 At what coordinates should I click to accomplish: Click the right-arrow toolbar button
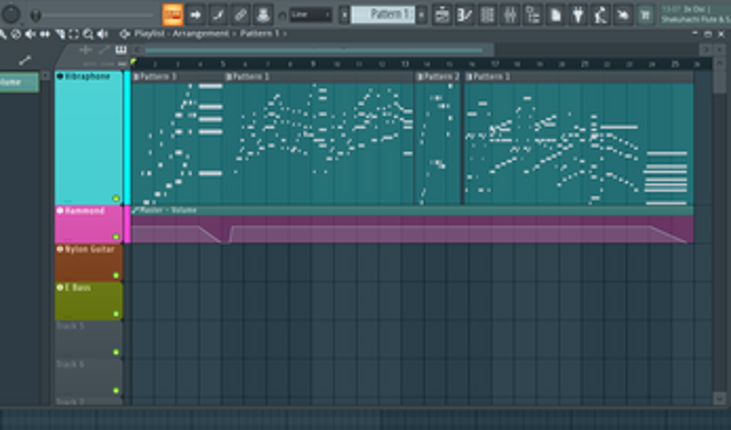(195, 15)
